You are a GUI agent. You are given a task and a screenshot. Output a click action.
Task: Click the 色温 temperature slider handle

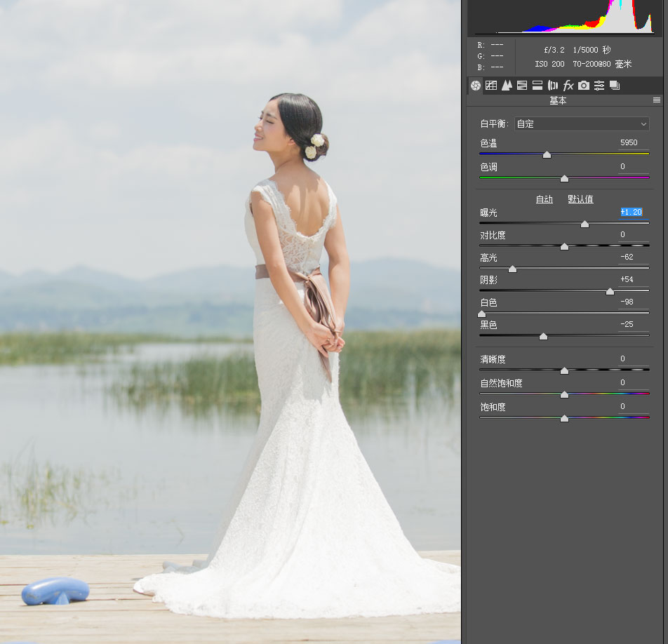pos(547,154)
